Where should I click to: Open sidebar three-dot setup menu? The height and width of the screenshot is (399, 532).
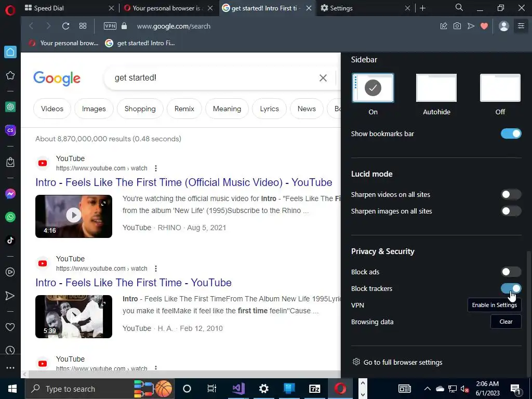pos(10,368)
